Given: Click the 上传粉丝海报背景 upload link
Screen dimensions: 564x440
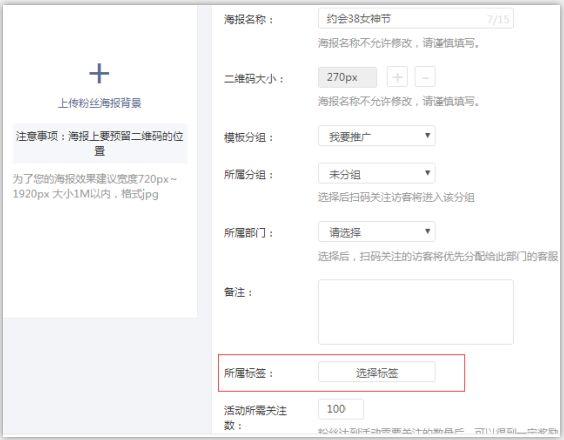Looking at the screenshot, I should (x=100, y=103).
